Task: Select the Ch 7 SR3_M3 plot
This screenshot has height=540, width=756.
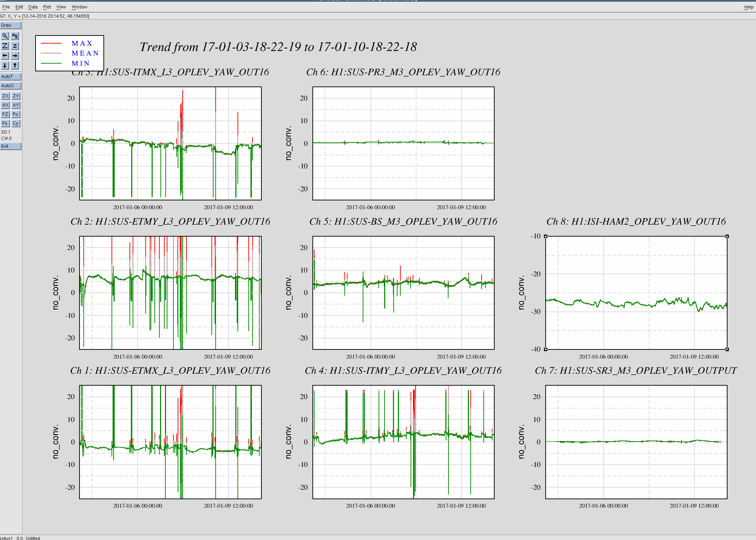Action: [x=636, y=442]
